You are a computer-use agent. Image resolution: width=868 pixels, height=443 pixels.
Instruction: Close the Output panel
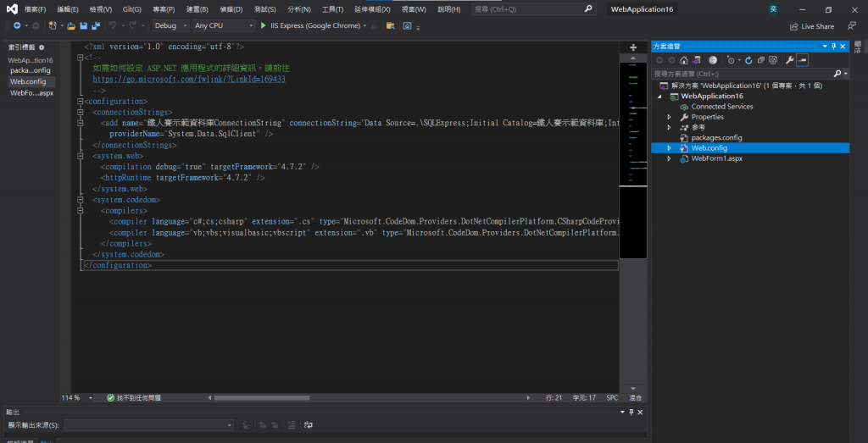tap(641, 412)
